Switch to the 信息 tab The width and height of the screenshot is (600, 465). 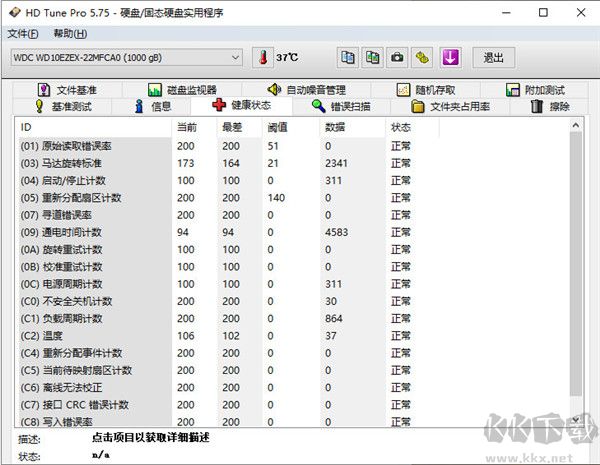coord(152,106)
